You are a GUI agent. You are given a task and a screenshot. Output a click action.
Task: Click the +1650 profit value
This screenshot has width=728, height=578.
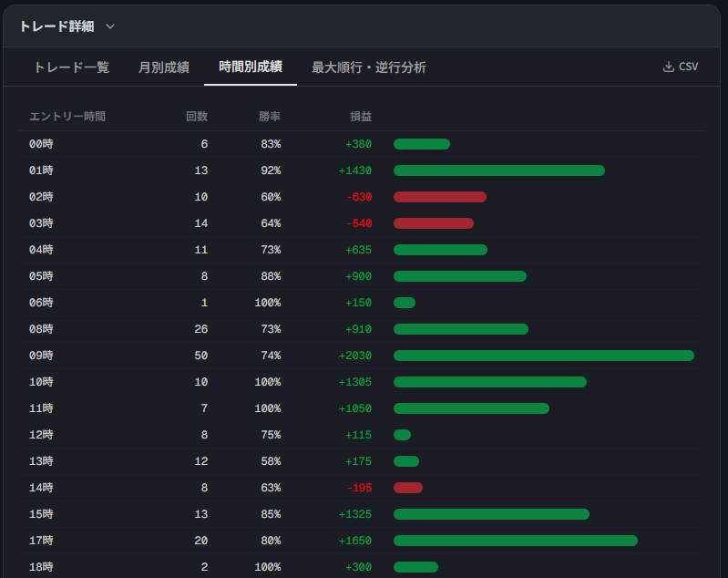point(355,542)
